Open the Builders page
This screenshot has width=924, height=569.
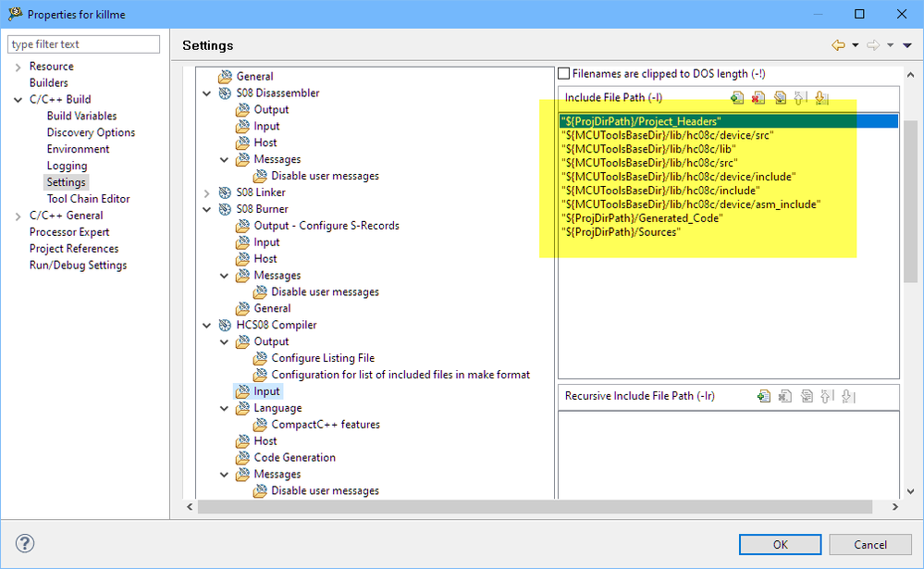(48, 82)
